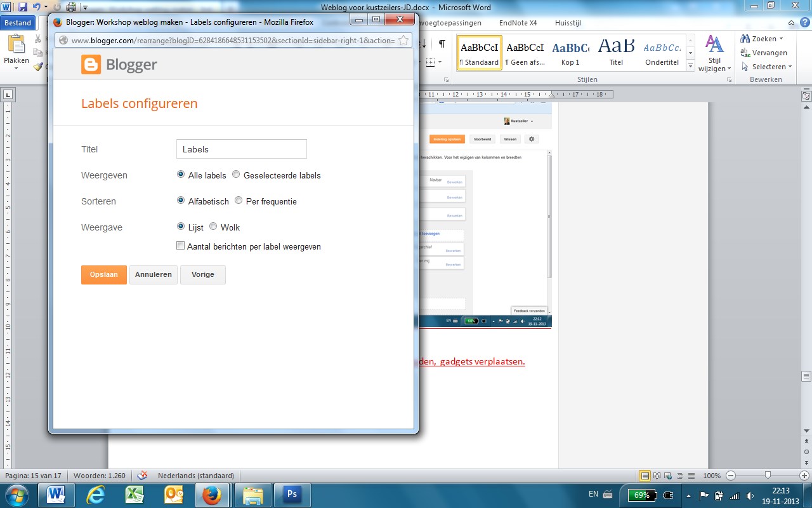Apply the Ondertitel style in Word

662,52
